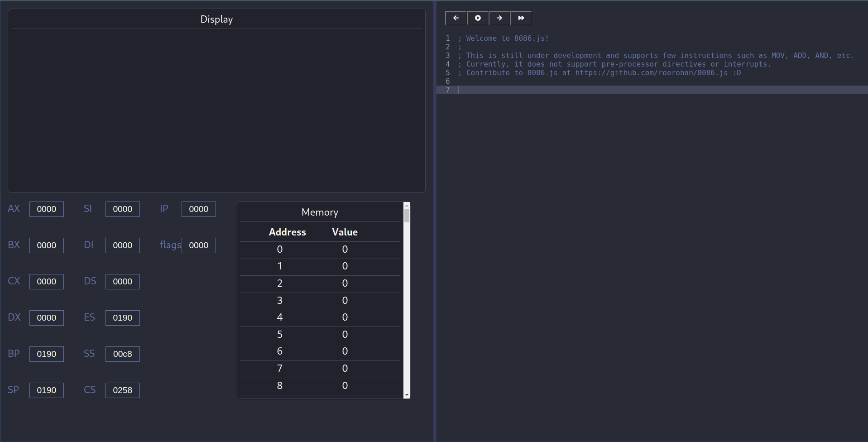Screen dimensions: 868x442
Task: Click memory address row 8
Action: coord(320,386)
